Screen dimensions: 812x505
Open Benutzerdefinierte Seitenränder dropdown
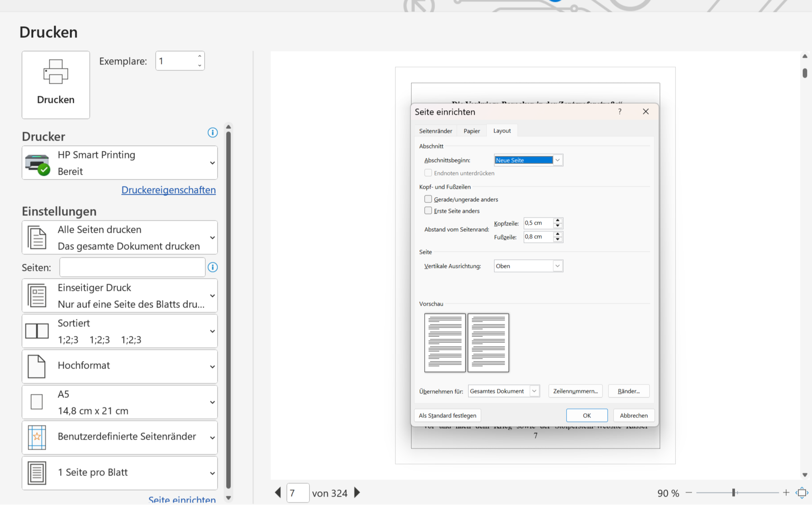(120, 437)
